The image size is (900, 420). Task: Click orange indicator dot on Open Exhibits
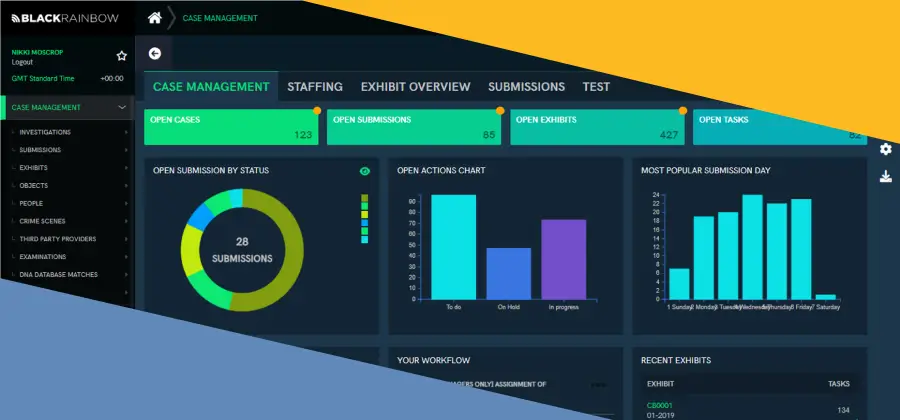point(683,111)
